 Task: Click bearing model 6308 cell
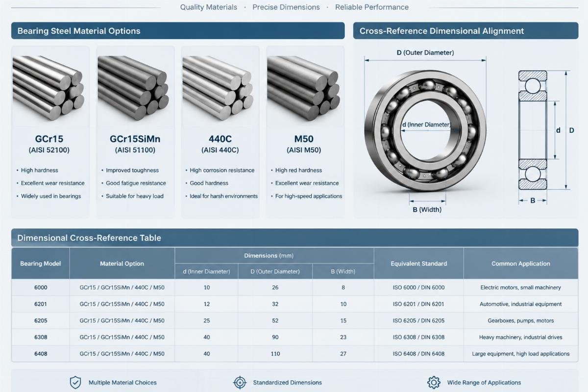[x=41, y=338]
